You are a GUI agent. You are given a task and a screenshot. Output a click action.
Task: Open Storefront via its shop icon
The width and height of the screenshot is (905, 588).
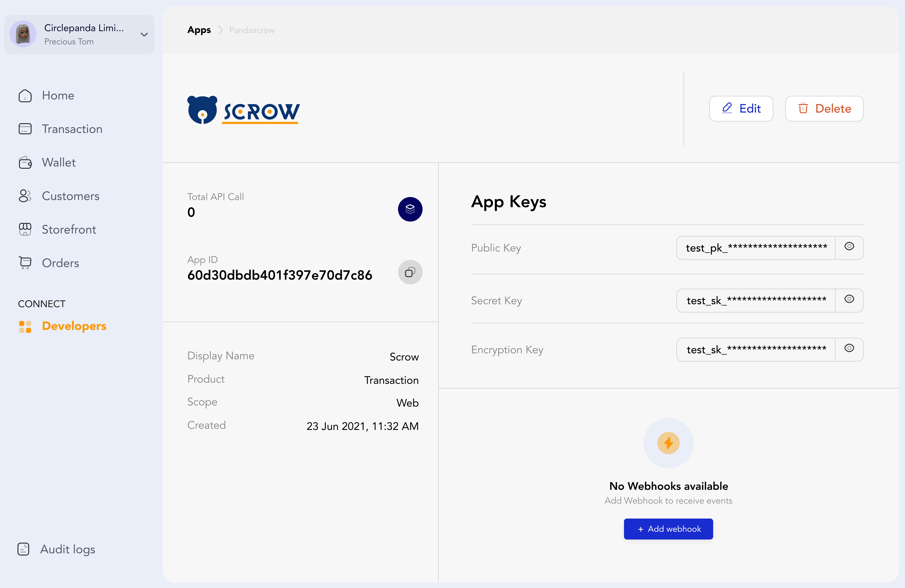tap(25, 229)
